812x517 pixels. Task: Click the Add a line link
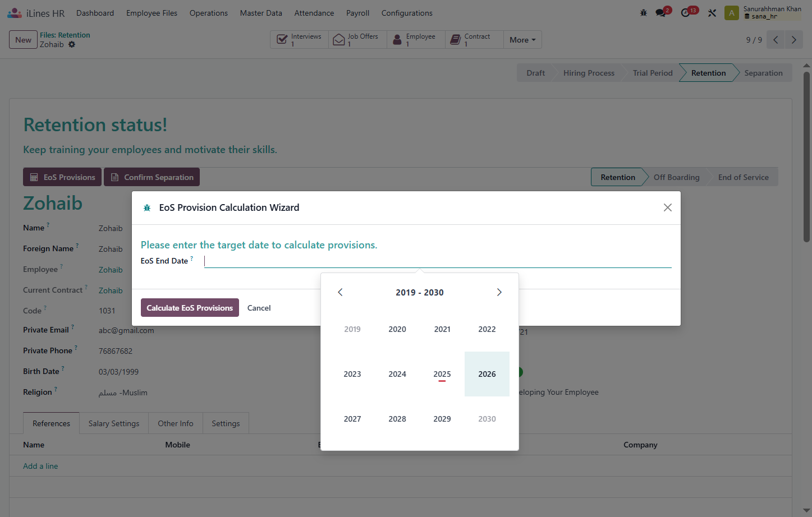(x=40, y=466)
